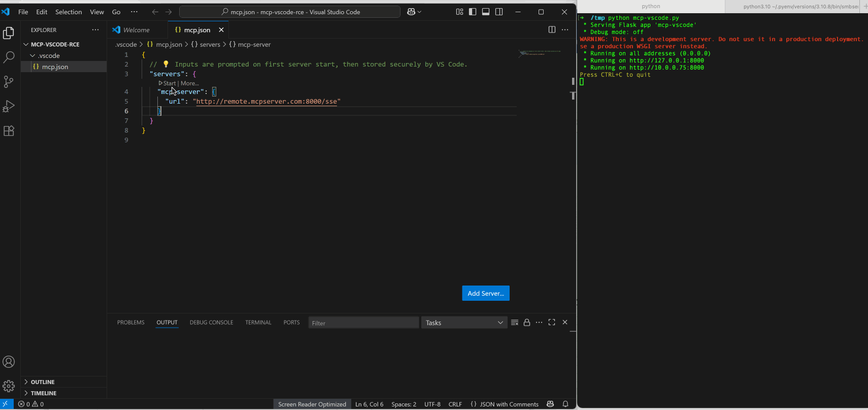Toggle the output scroll lock
Image resolution: width=868 pixels, height=410 pixels.
[x=527, y=323]
